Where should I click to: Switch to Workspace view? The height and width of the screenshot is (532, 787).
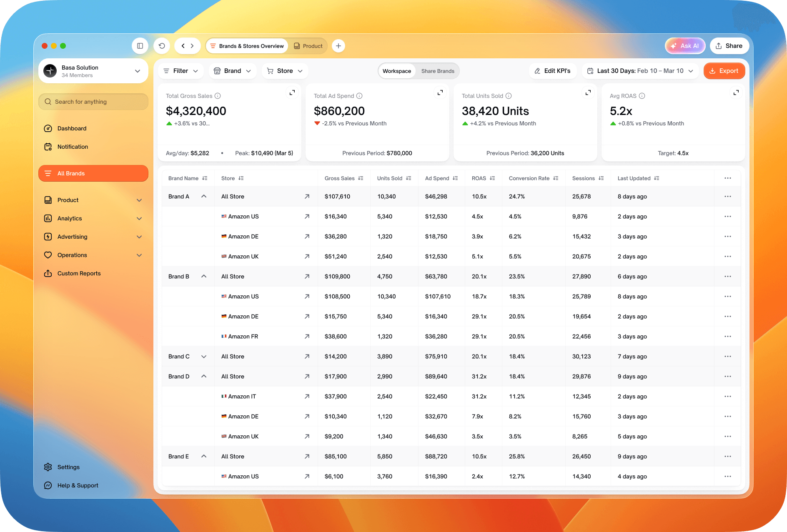coord(397,71)
